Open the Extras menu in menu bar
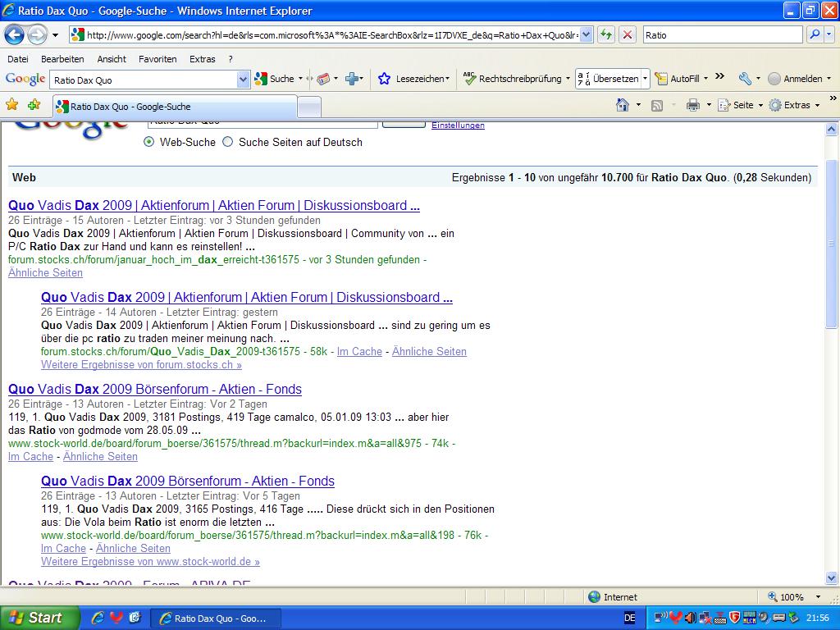 (x=202, y=59)
